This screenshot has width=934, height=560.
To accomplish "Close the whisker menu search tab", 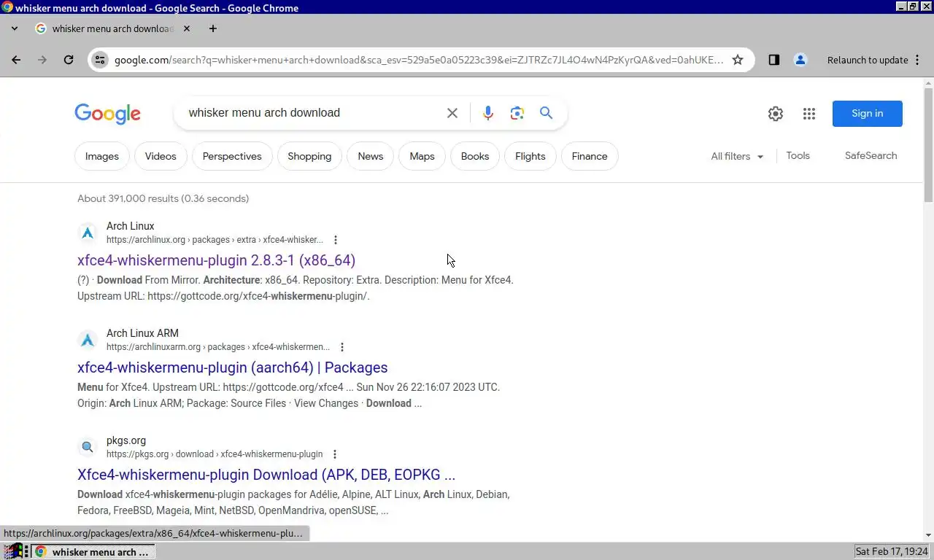I will point(186,28).
